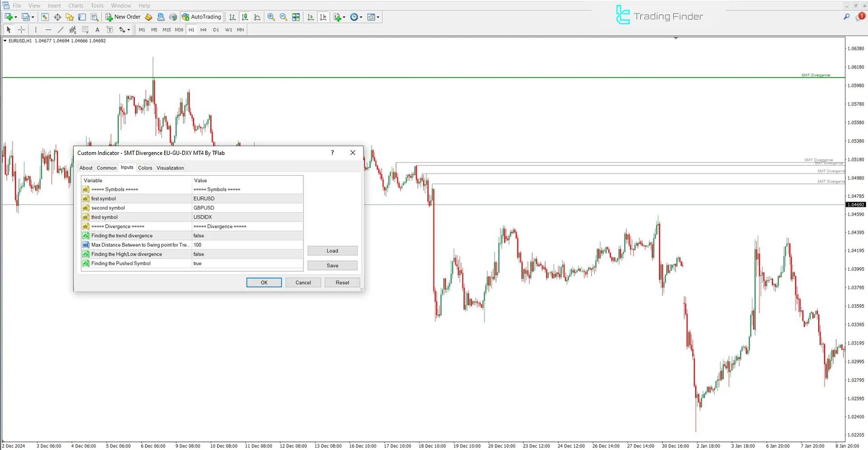
Task: Open the Insert menu
Action: [x=54, y=6]
